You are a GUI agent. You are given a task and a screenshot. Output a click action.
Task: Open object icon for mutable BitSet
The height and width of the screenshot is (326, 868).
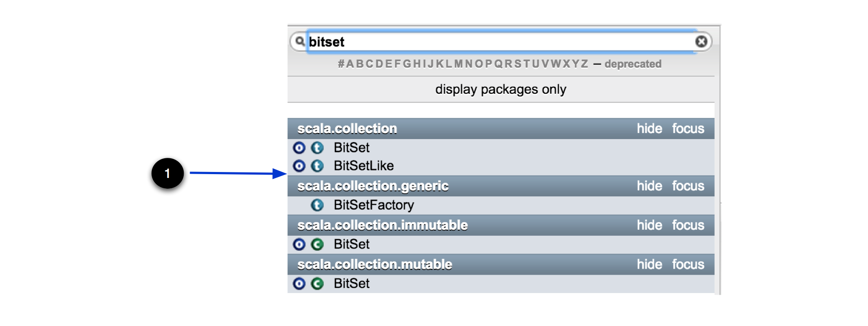299,284
